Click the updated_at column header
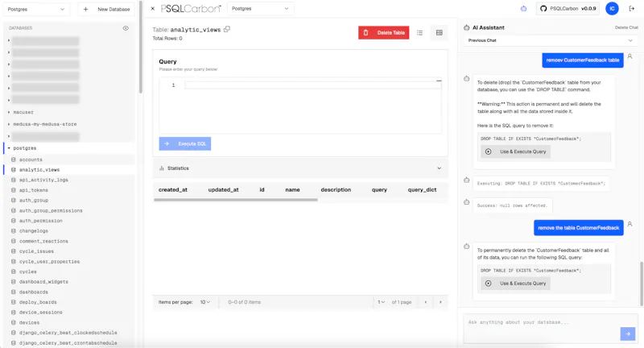Screen dimensions: 644x348 point(224,190)
